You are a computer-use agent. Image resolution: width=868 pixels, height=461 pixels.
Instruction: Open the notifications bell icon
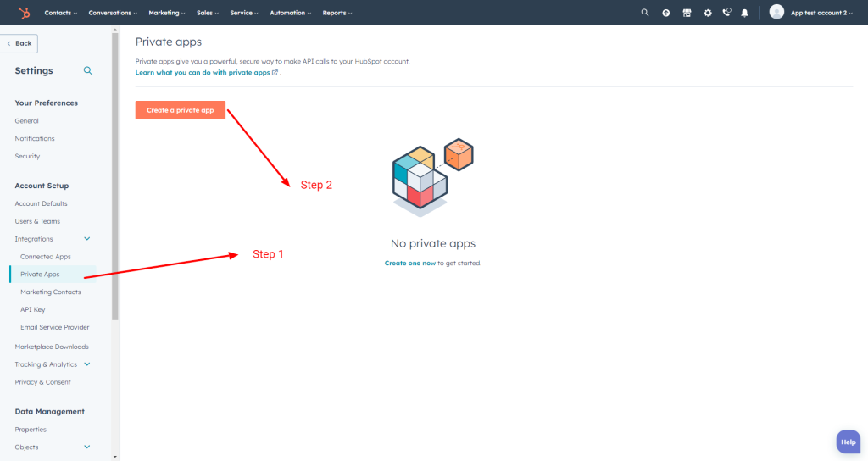click(x=744, y=13)
